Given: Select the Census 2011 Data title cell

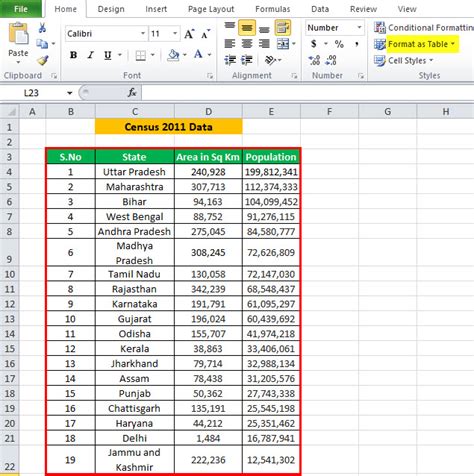Looking at the screenshot, I should tap(169, 127).
